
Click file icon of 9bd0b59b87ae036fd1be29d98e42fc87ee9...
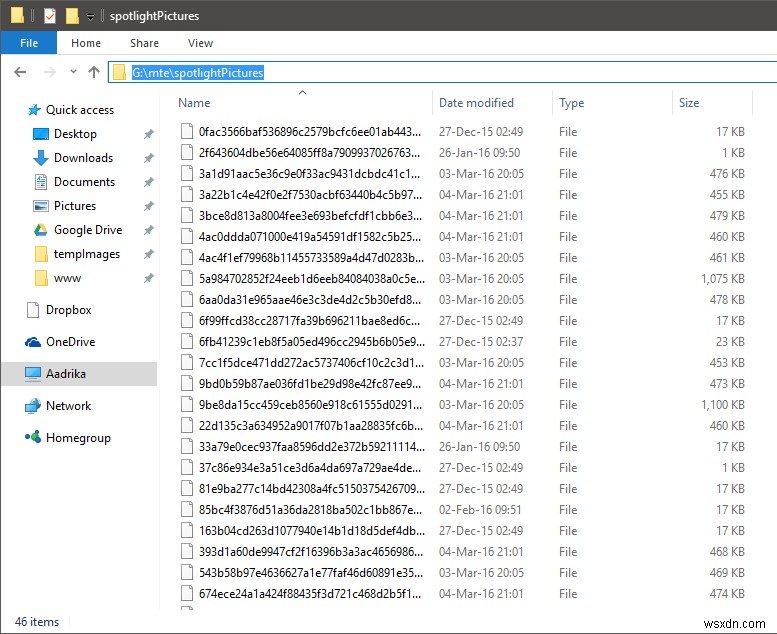tap(187, 384)
